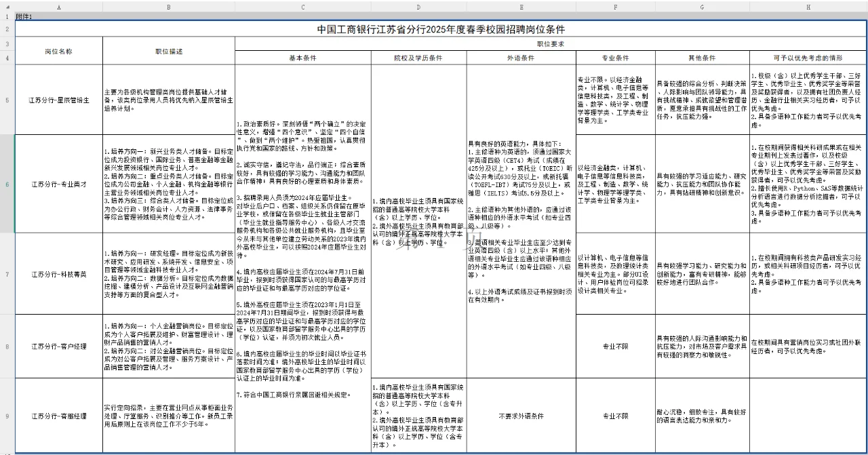Image resolution: width=868 pixels, height=455 pixels.
Task: Select row 5 header
Action: 7,100
